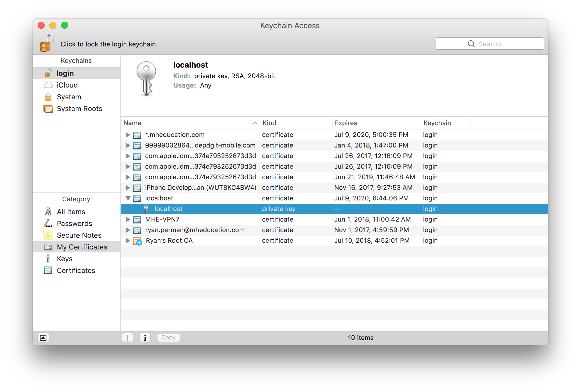Click the Expires column header
This screenshot has height=392, width=581.
(346, 123)
